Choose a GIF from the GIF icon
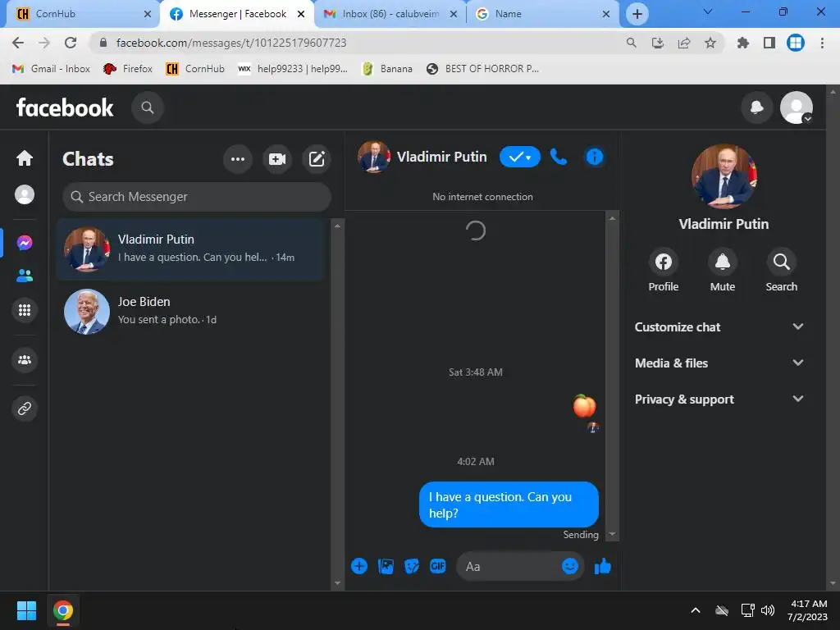The image size is (840, 630). [x=438, y=566]
